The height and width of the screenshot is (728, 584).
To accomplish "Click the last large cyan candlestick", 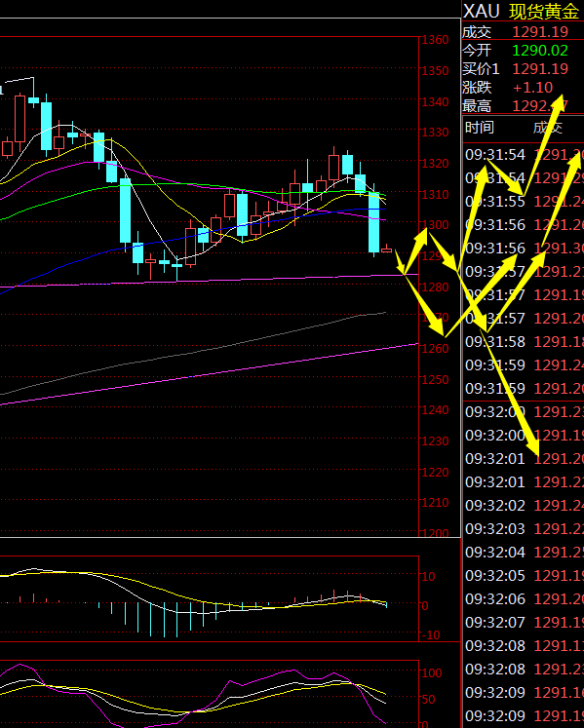I will [x=374, y=223].
